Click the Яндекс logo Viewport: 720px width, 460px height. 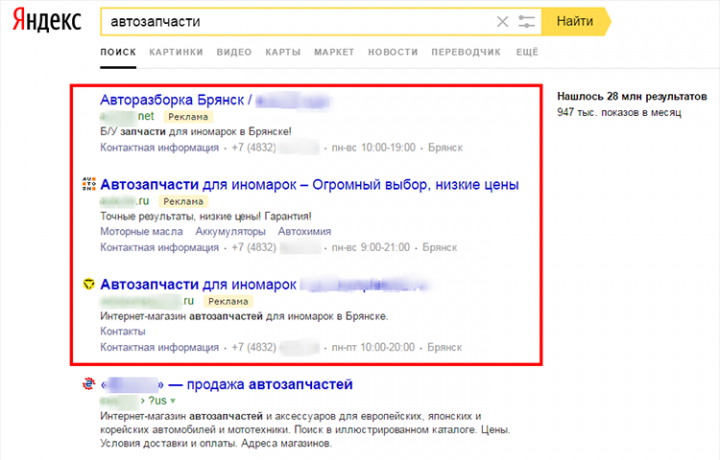47,21
